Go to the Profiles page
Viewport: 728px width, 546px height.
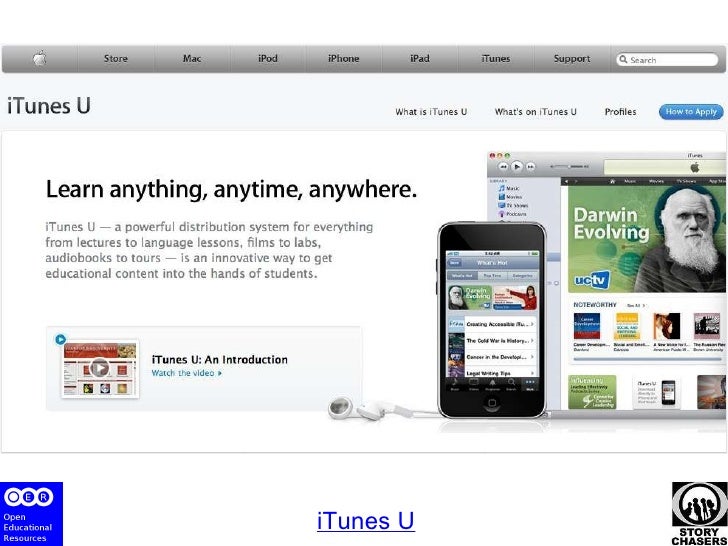coord(620,112)
